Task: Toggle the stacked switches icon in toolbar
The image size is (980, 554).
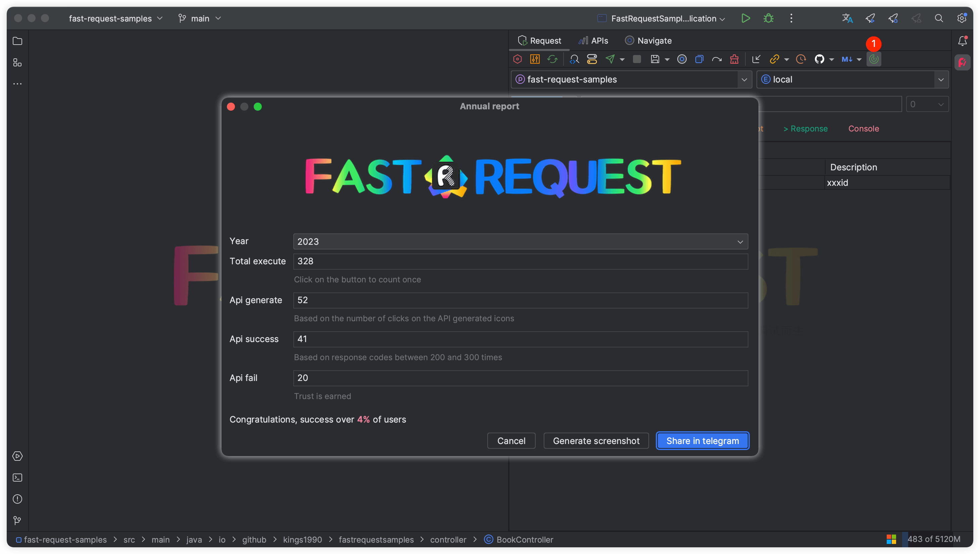Action: [592, 59]
